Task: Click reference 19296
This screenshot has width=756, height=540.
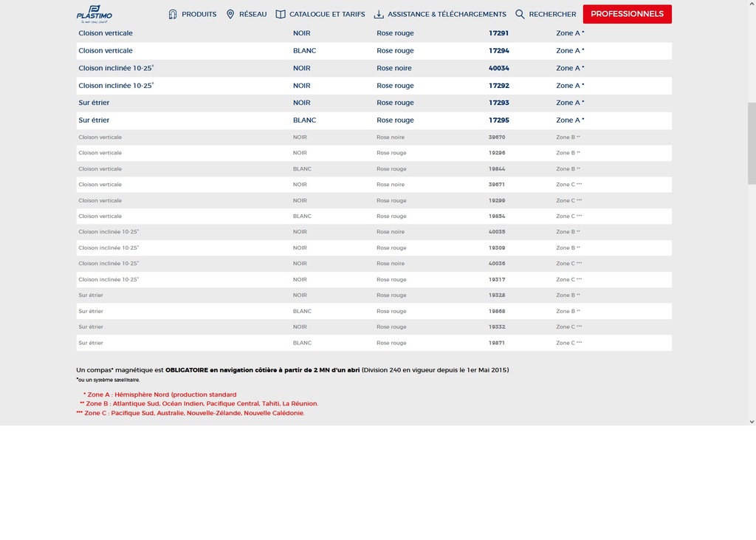Action: point(497,153)
